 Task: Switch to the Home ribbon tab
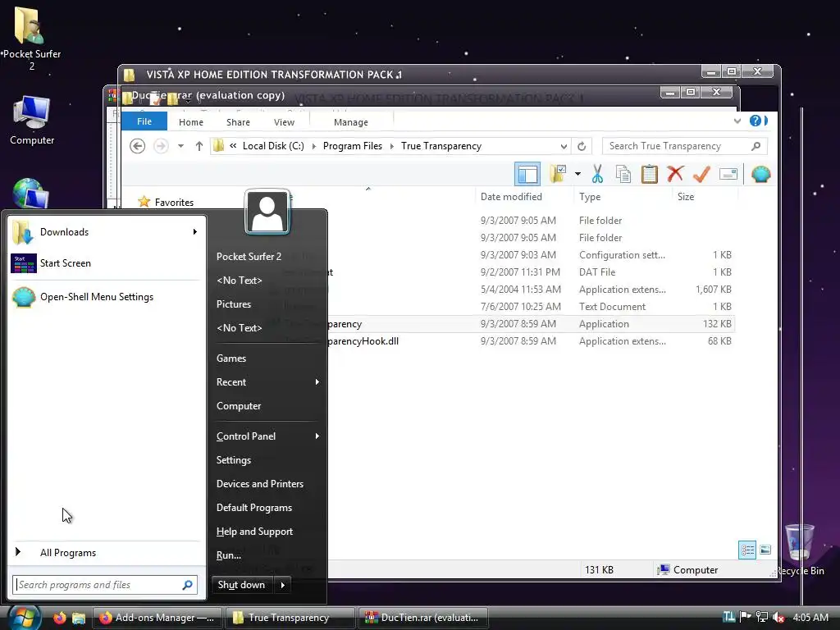(190, 122)
